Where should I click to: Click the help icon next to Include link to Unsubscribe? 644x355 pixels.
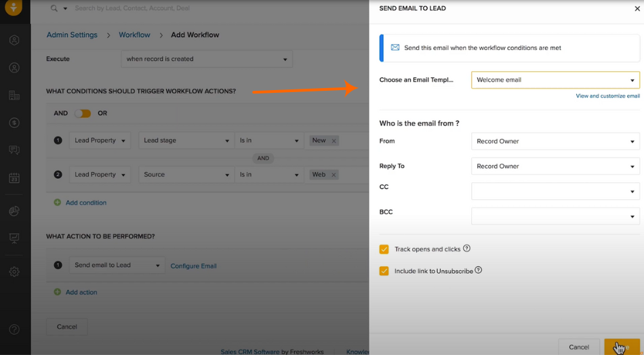point(478,270)
